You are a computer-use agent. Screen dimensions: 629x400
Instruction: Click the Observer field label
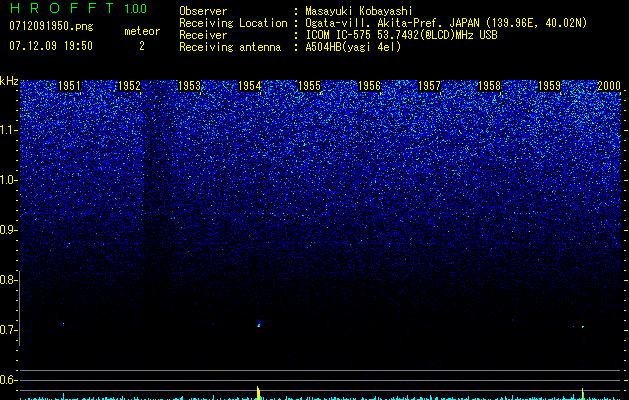coord(203,12)
